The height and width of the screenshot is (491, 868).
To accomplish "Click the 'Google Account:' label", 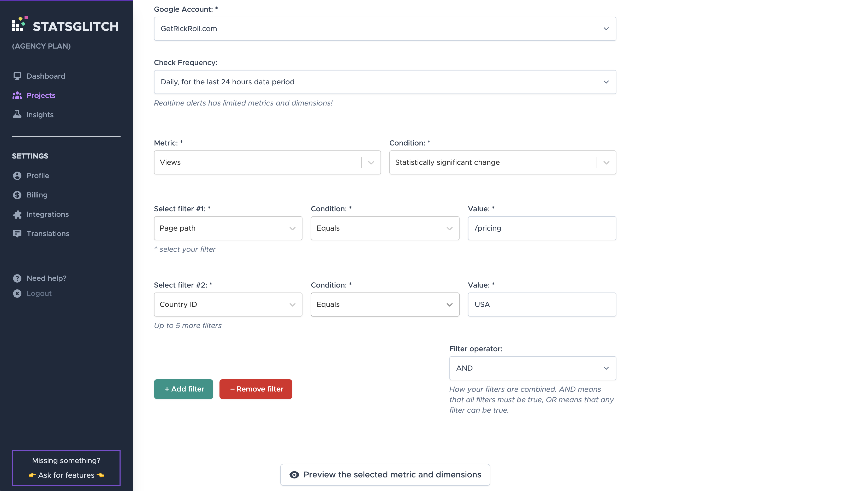I will click(186, 9).
